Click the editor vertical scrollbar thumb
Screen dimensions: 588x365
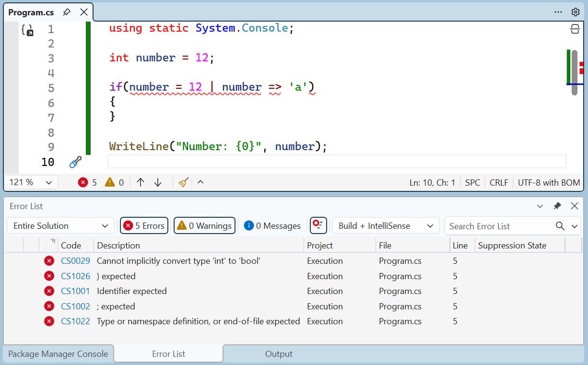coord(574,72)
